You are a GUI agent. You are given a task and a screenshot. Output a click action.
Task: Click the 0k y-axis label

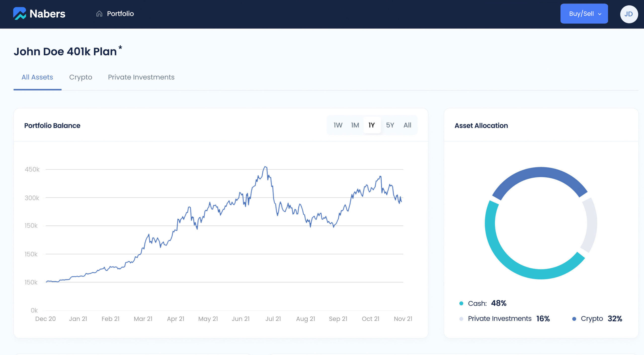[x=34, y=310]
